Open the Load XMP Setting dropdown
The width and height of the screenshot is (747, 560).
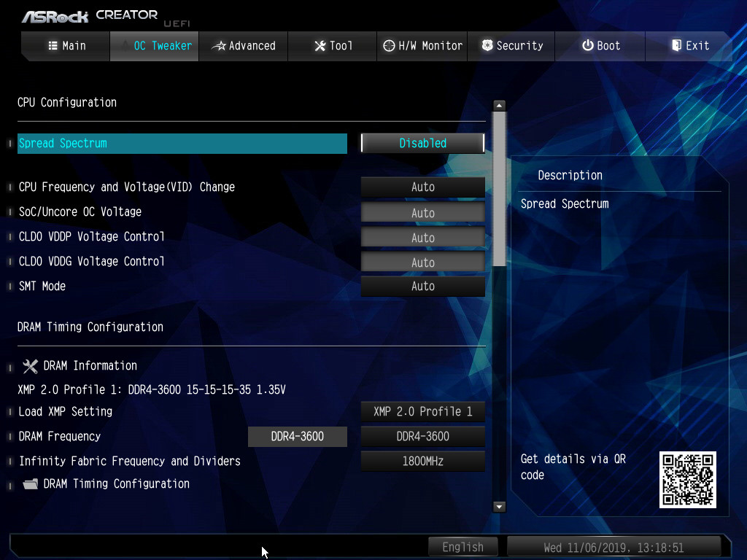(422, 412)
